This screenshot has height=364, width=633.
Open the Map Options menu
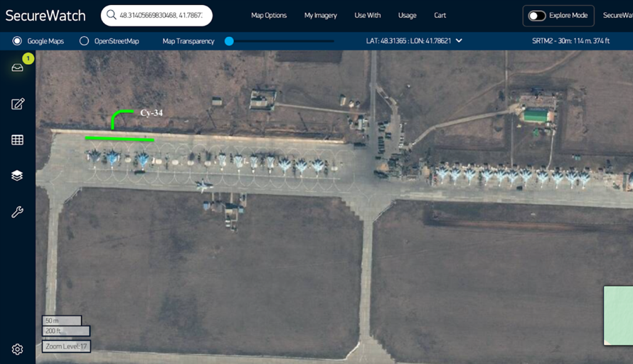click(269, 16)
